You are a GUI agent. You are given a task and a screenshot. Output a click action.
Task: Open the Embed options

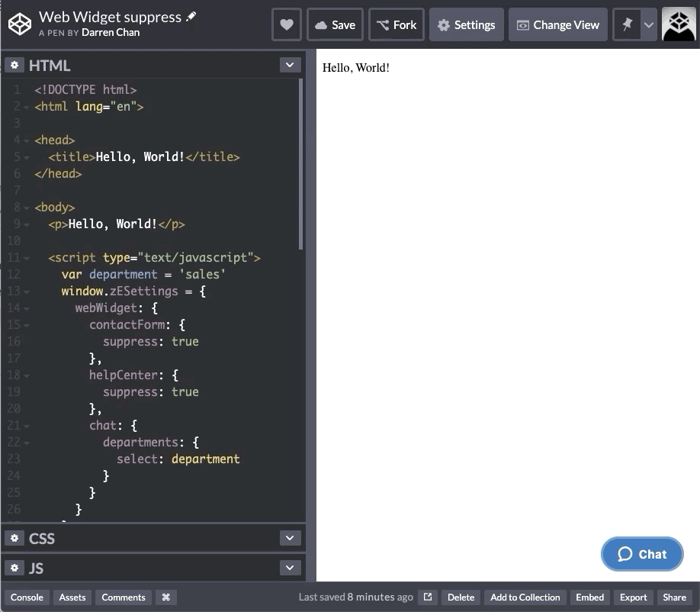pos(589,598)
